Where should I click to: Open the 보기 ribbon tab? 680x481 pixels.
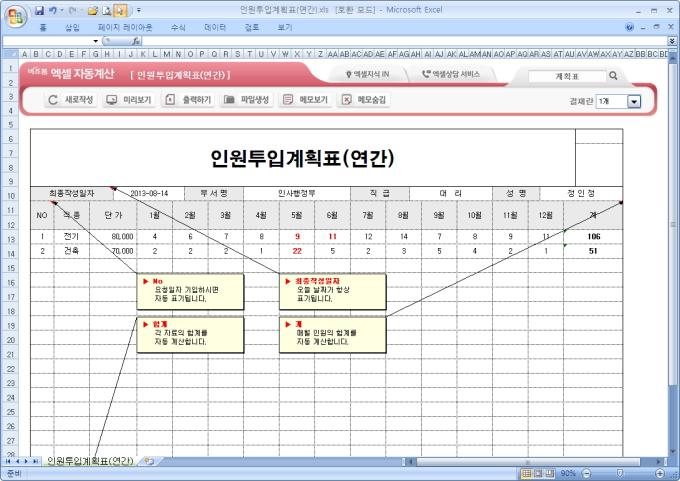click(x=285, y=28)
